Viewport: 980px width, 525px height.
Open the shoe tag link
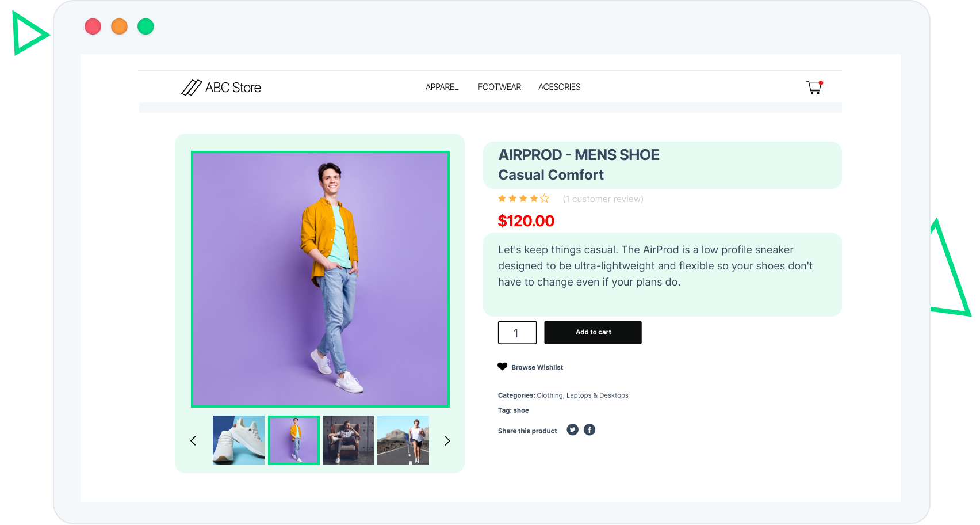pyautogui.click(x=521, y=410)
